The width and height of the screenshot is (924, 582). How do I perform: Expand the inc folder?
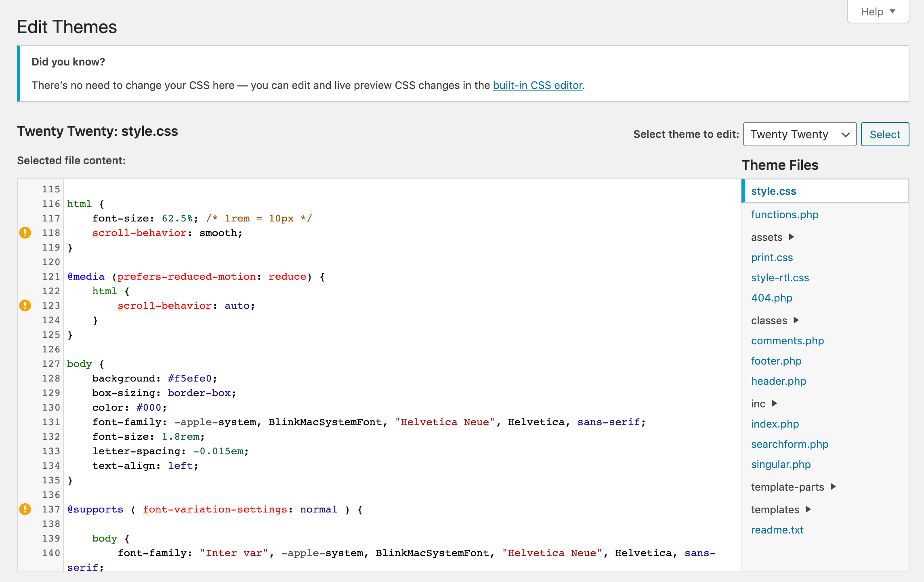764,404
